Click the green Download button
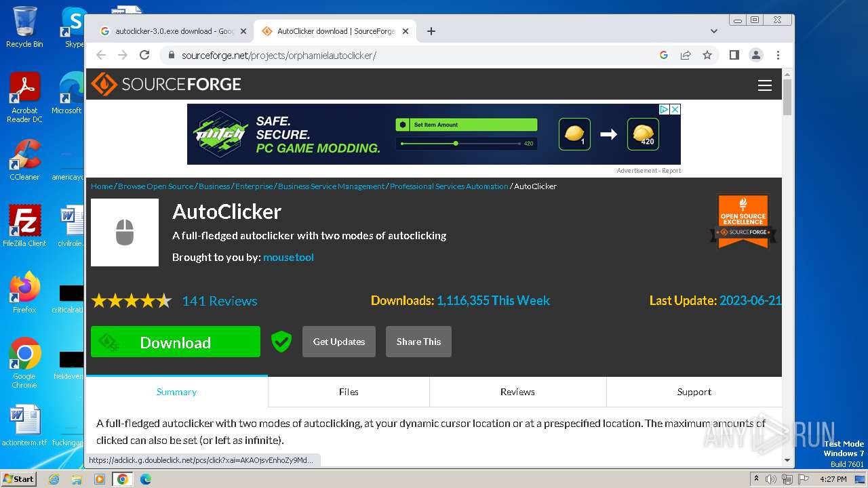Viewport: 868px width, 488px height. (176, 342)
